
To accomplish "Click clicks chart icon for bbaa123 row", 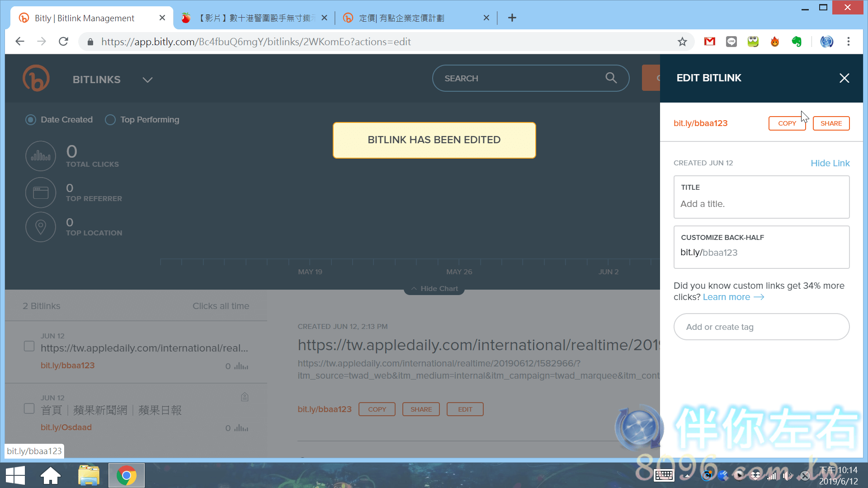I will (x=241, y=366).
